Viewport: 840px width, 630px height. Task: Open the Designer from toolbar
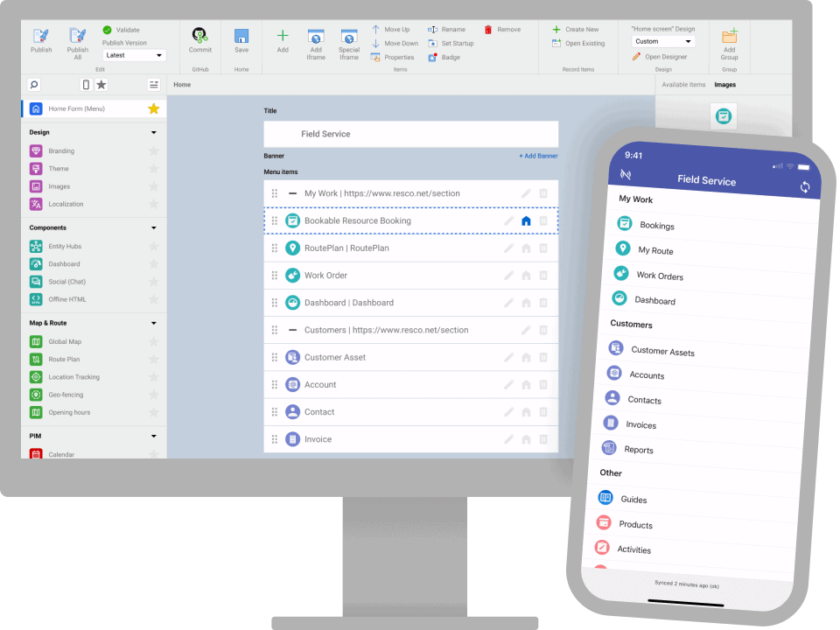(x=660, y=57)
